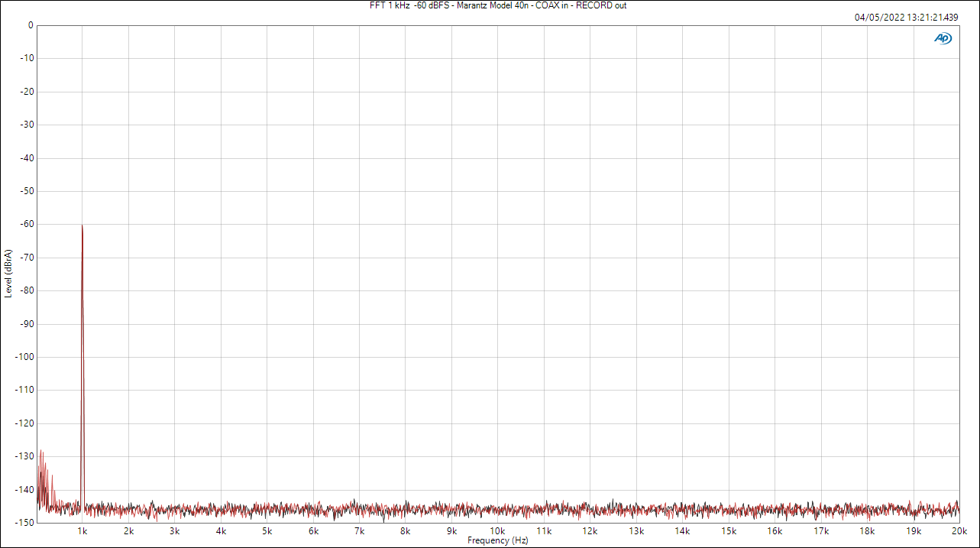Image resolution: width=980 pixels, height=548 pixels.
Task: Click the "-130" level axis tick label
Action: pyautogui.click(x=23, y=456)
